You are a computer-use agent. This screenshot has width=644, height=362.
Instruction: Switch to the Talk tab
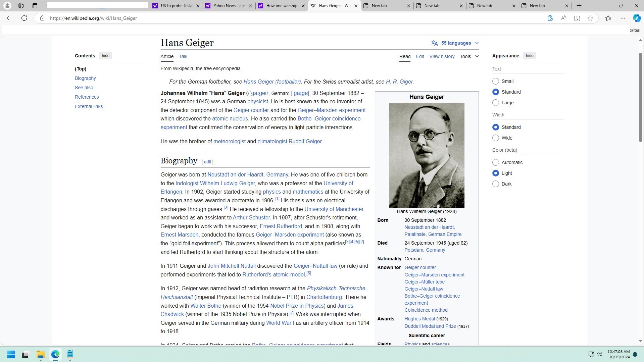[x=183, y=56]
